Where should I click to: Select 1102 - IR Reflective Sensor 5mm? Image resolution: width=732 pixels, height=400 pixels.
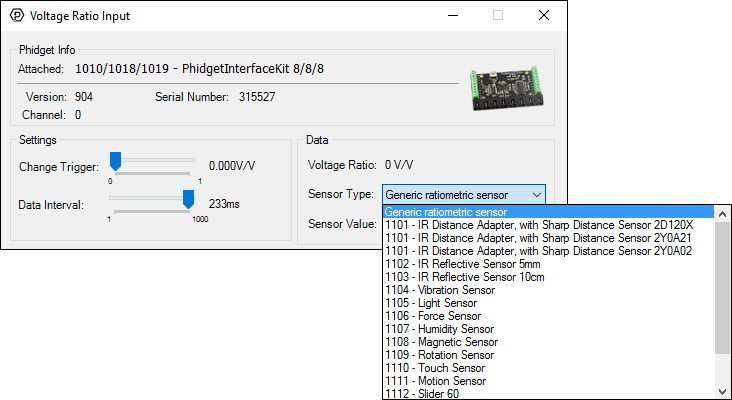(549, 264)
